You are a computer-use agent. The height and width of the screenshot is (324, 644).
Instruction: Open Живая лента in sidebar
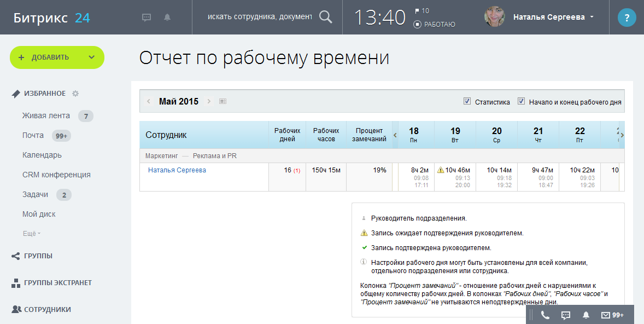click(x=46, y=115)
